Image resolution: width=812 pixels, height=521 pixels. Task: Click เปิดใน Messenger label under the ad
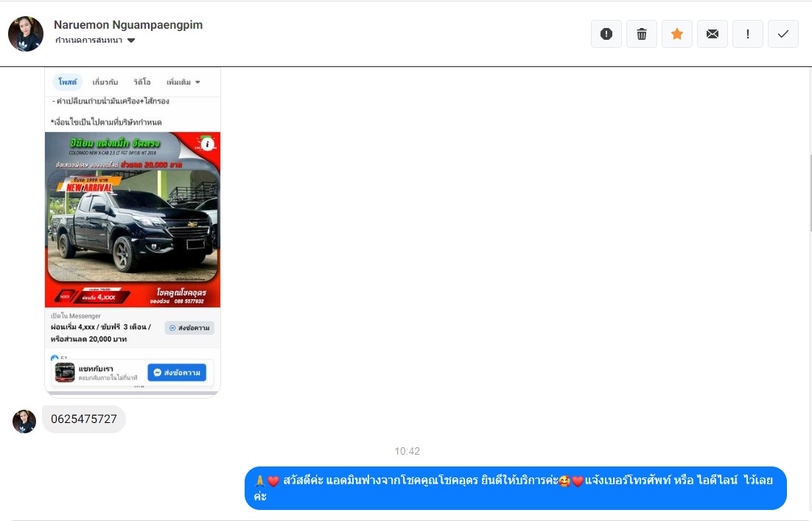pos(76,315)
